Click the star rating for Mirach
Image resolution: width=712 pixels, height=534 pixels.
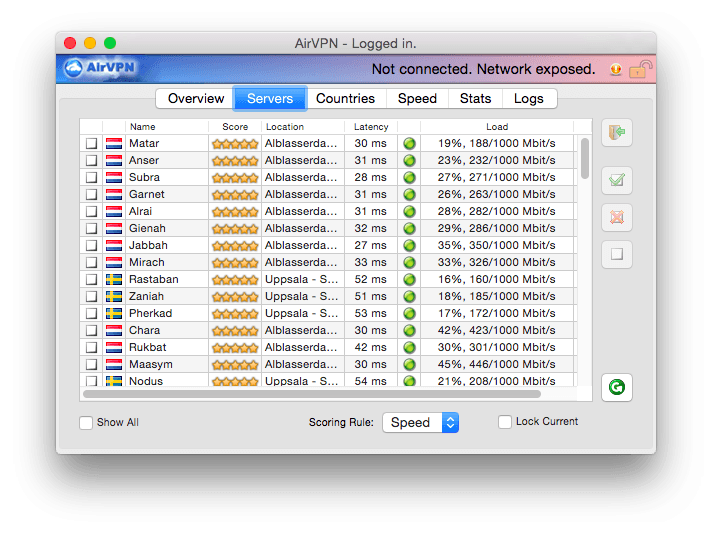point(235,263)
